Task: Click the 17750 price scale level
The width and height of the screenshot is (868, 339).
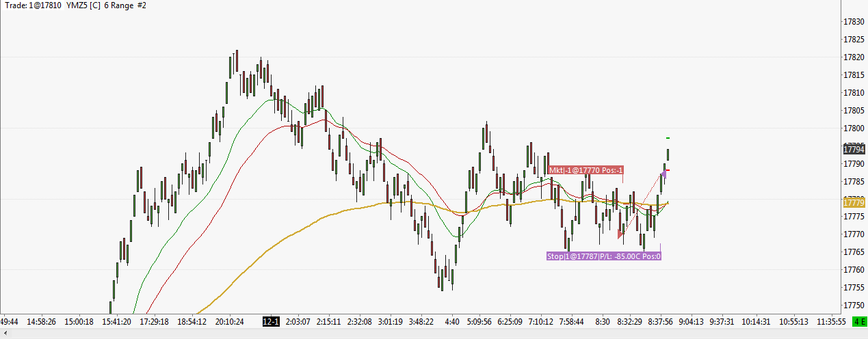Action: (x=855, y=306)
